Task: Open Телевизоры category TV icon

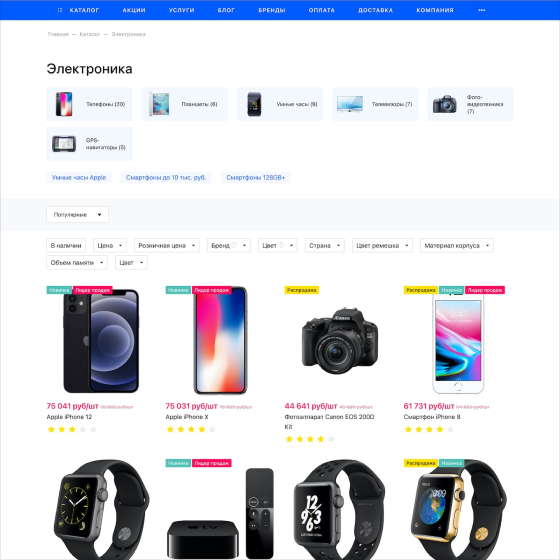Action: 350,104
